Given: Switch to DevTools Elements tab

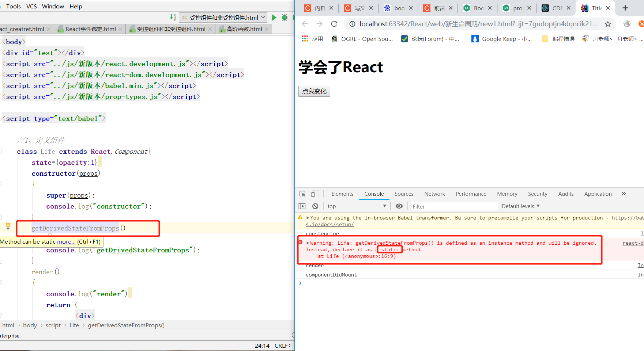Looking at the screenshot, I should pyautogui.click(x=342, y=194).
